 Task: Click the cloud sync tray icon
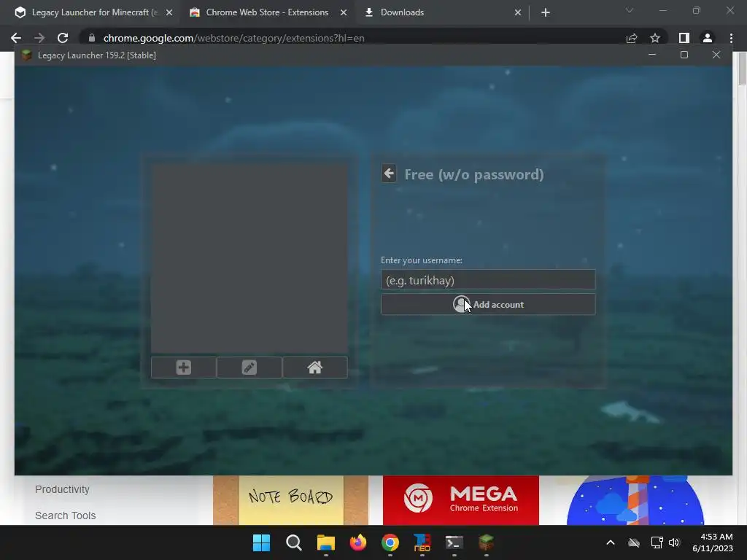click(634, 542)
